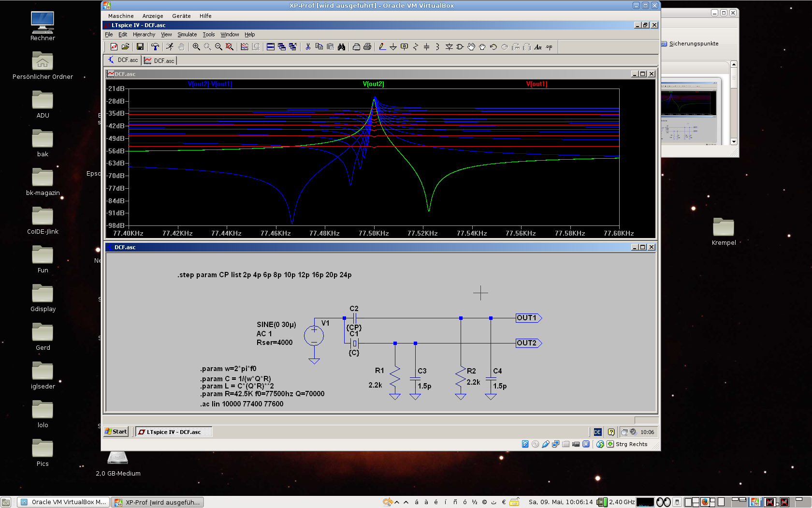The height and width of the screenshot is (508, 812).
Task: Click the Tile Windows horizontally icon
Action: coord(271,47)
